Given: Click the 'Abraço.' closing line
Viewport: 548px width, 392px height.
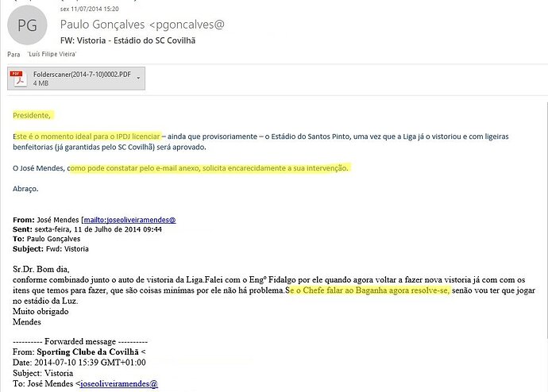Looking at the screenshot, I should pyautogui.click(x=25, y=189).
